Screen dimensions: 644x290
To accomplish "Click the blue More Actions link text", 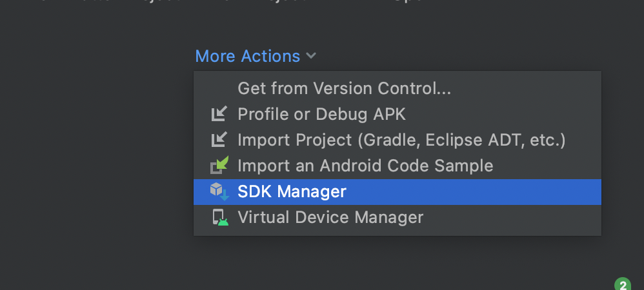I will (248, 56).
